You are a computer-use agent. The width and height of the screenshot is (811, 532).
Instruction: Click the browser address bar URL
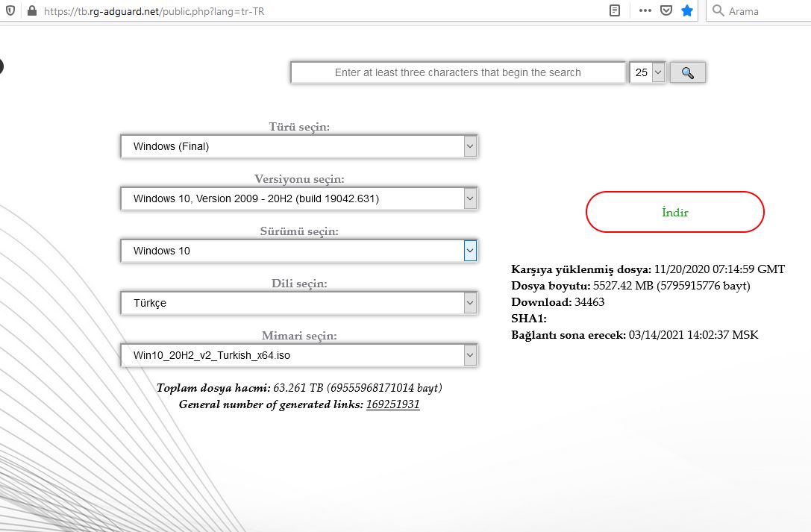click(x=154, y=11)
